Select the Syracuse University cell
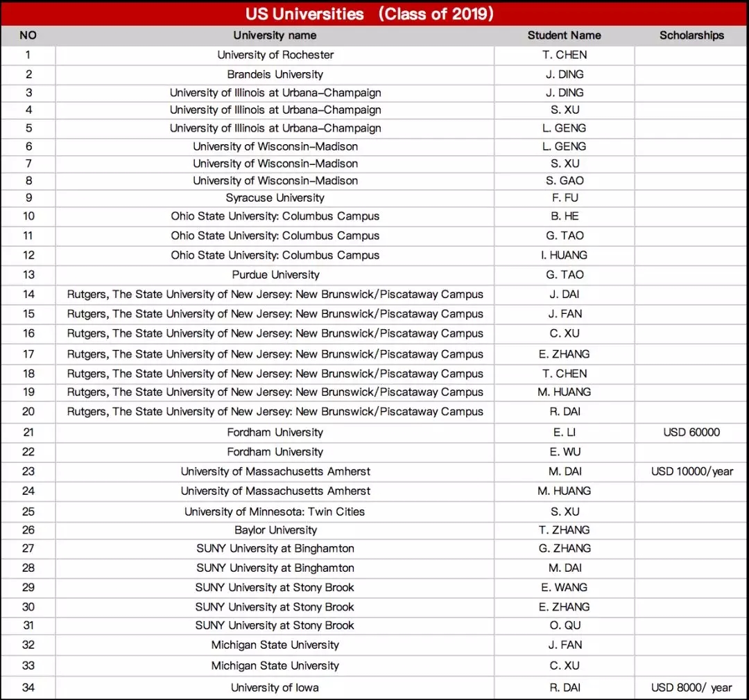Screen dimensions: 749x700 click(x=275, y=198)
